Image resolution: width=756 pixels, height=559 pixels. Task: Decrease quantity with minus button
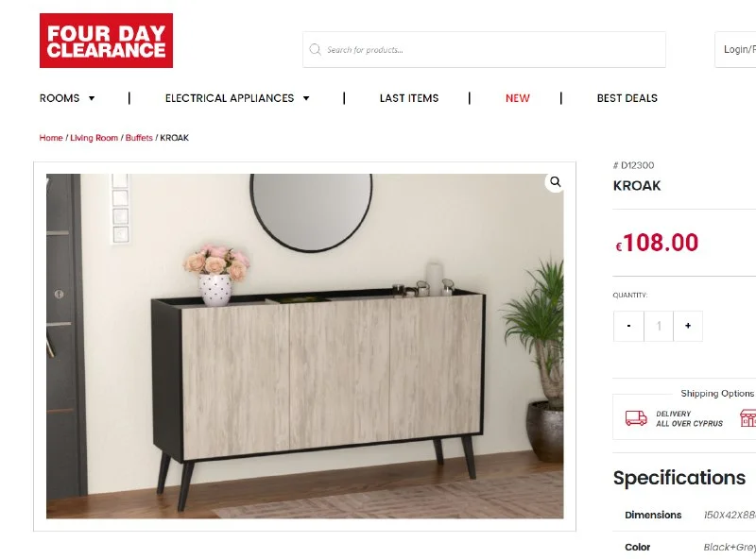coord(628,327)
